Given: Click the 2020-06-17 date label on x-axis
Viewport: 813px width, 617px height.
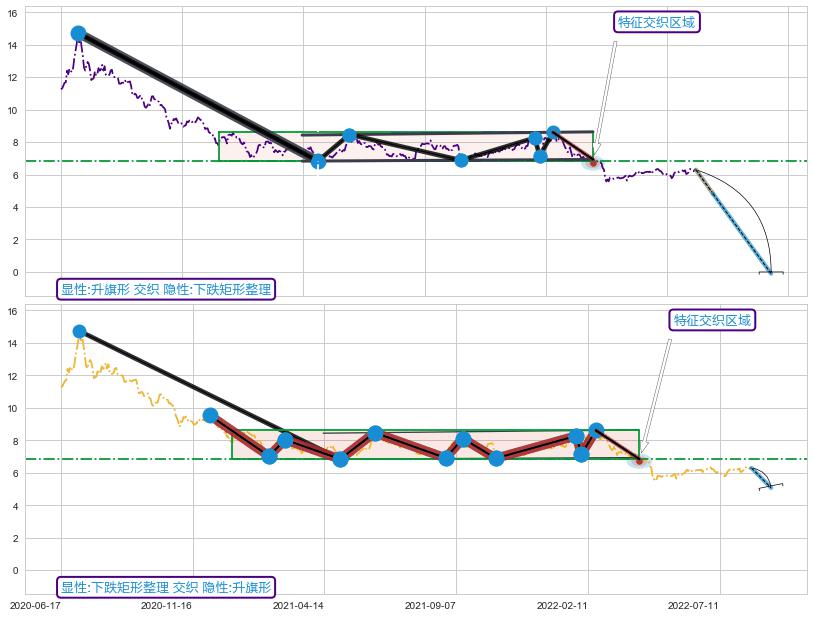Looking at the screenshot, I should (35, 605).
